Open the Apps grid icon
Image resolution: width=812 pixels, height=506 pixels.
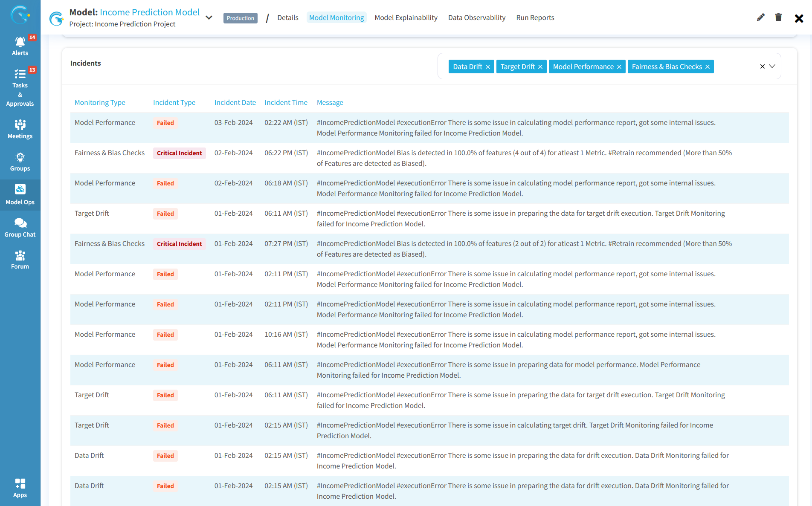click(20, 483)
